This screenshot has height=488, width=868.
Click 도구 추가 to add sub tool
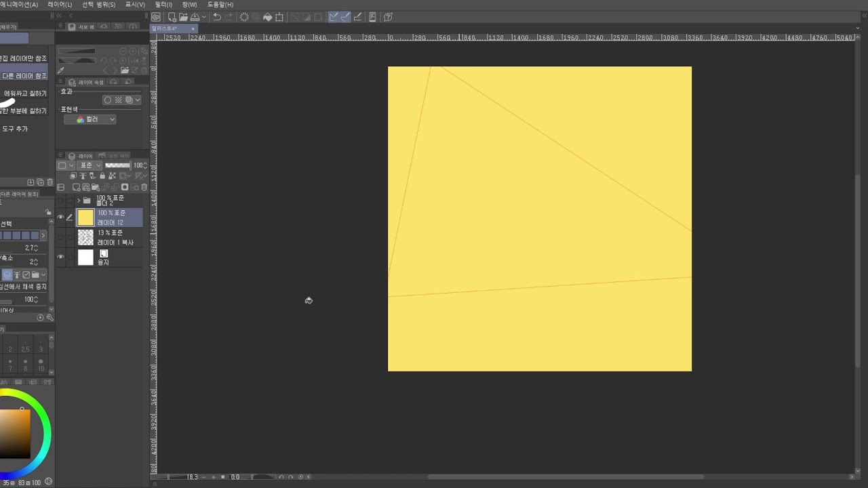tap(15, 129)
